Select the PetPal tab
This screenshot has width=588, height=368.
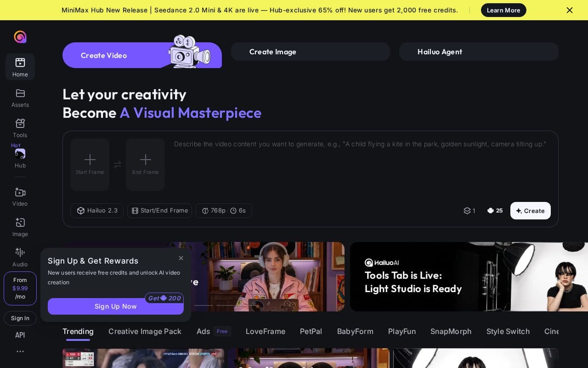(311, 331)
